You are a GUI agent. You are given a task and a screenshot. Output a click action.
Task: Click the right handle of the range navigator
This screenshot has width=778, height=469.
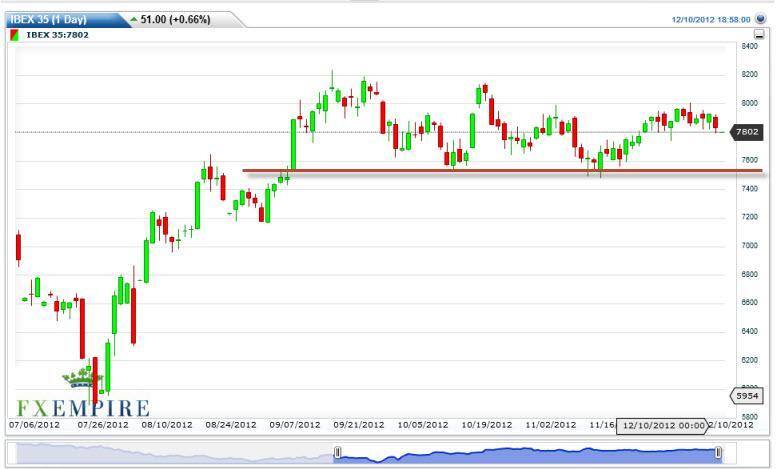coord(718,453)
